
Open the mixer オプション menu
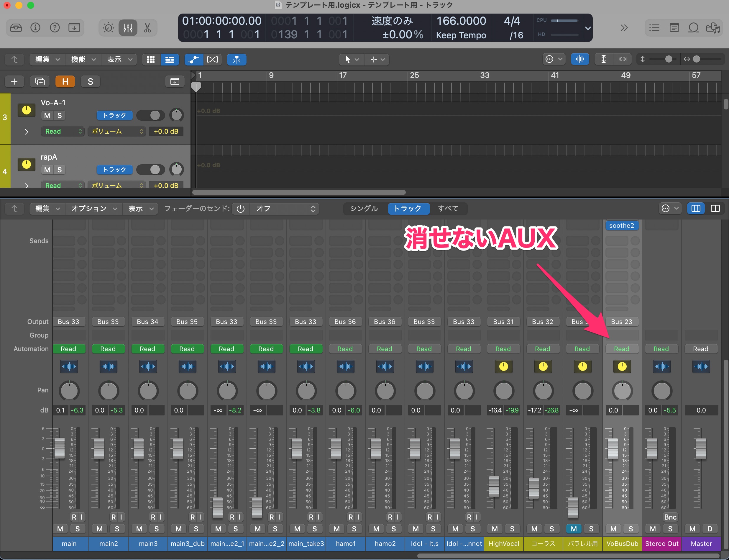tap(93, 209)
